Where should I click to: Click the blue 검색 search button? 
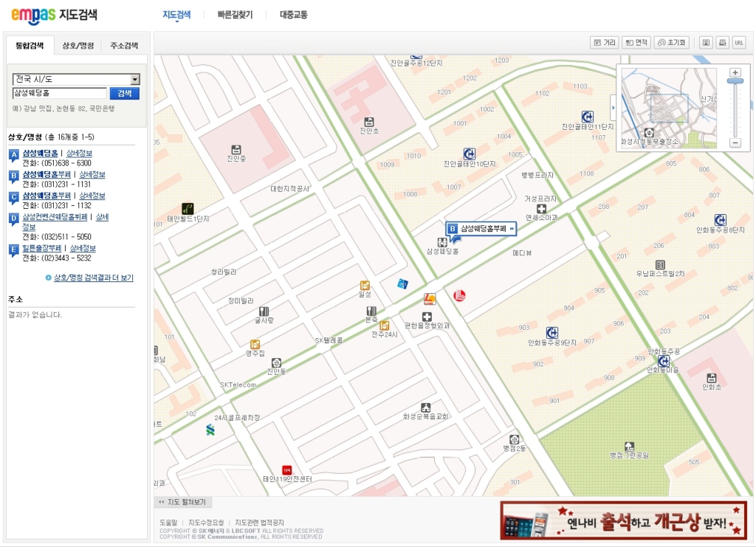(124, 94)
